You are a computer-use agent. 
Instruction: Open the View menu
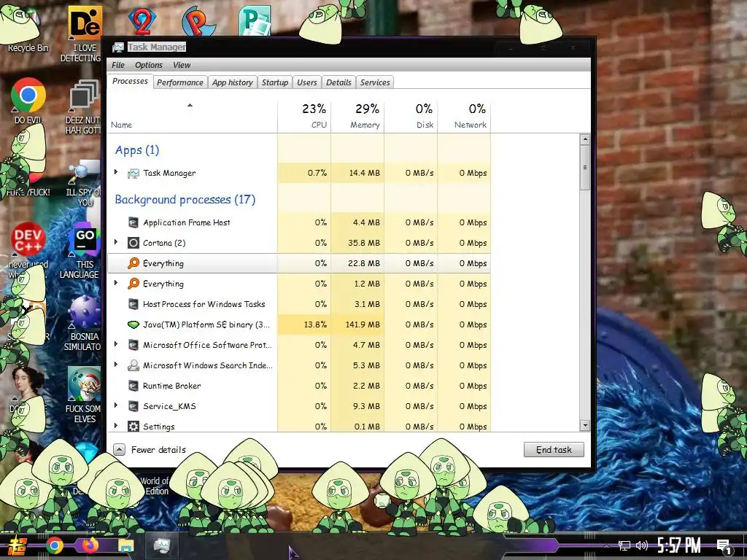(x=182, y=65)
